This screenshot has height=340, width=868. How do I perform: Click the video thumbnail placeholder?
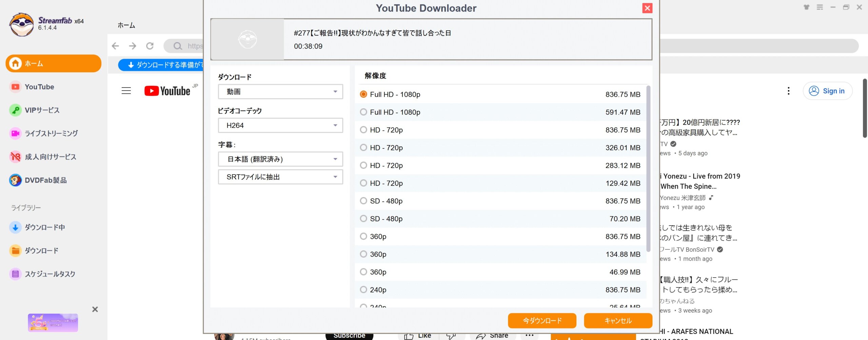(248, 39)
